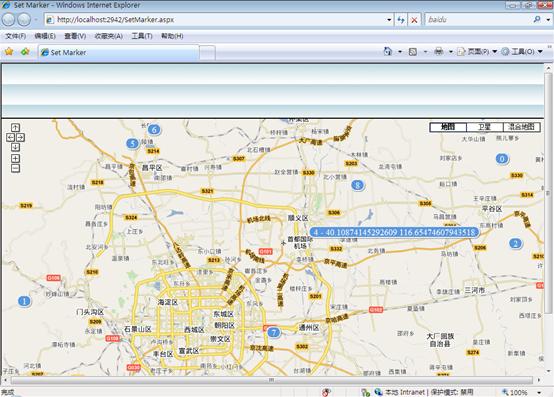This screenshot has width=554, height=397.
Task: Click the search magnifier icon
Action: pos(537,19)
